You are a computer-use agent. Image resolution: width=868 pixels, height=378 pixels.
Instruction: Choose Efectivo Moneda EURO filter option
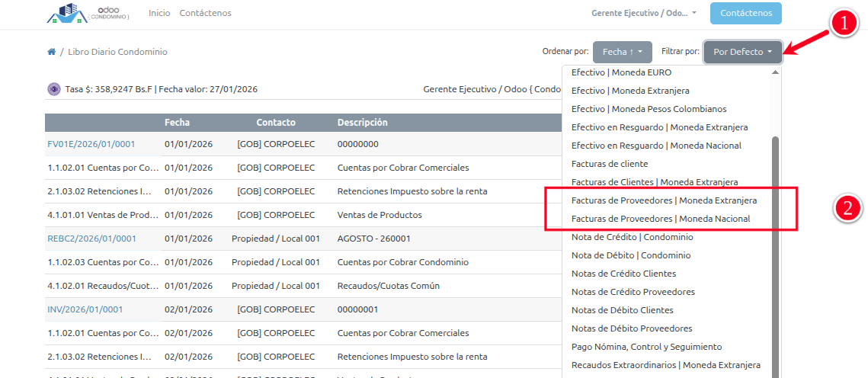(621, 72)
